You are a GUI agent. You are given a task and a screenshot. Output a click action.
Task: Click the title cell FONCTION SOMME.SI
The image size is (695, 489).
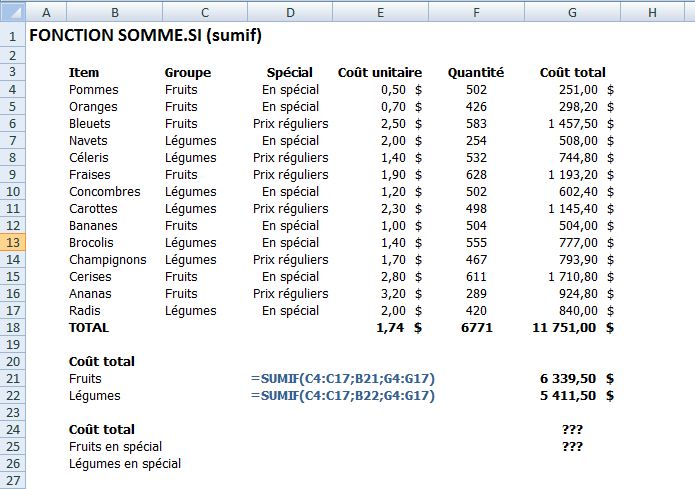(x=145, y=35)
